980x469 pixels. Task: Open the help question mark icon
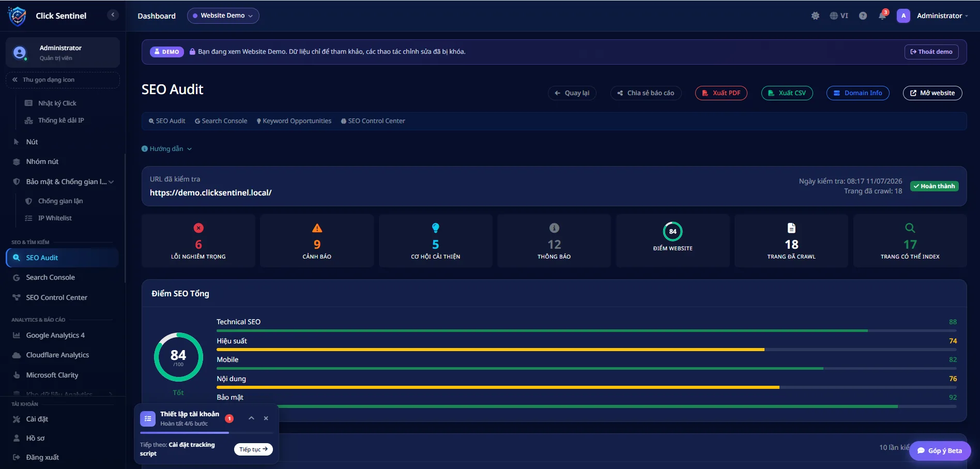click(x=863, y=16)
